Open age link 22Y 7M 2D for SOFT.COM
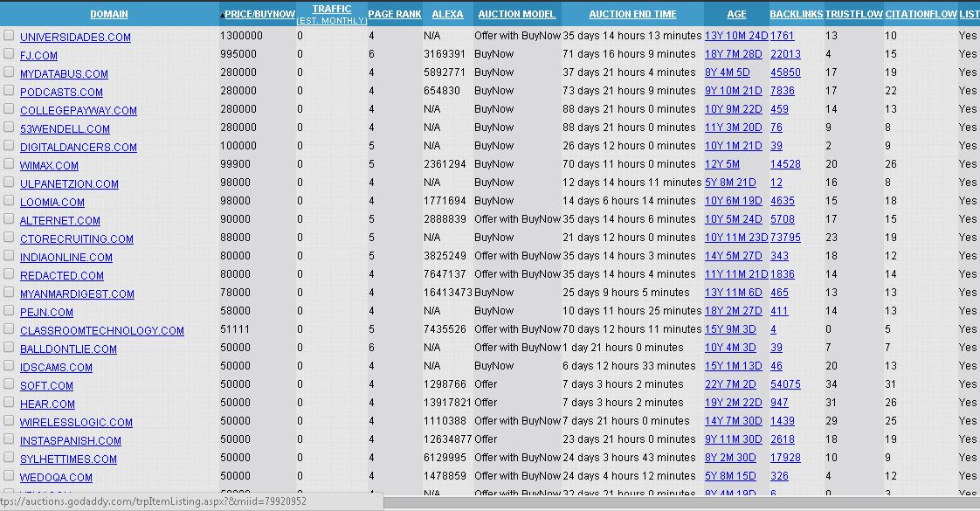 pyautogui.click(x=734, y=384)
